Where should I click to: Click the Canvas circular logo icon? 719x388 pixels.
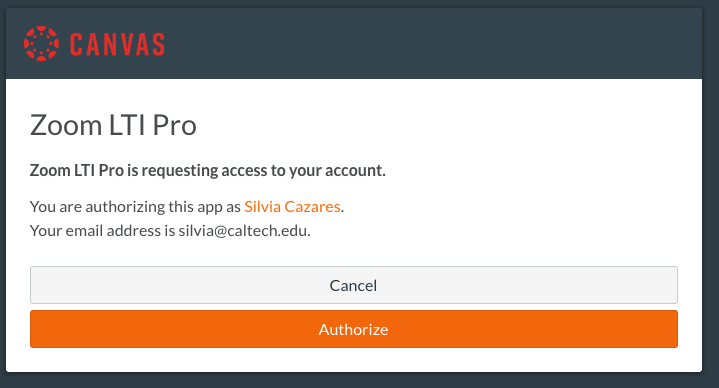41,44
